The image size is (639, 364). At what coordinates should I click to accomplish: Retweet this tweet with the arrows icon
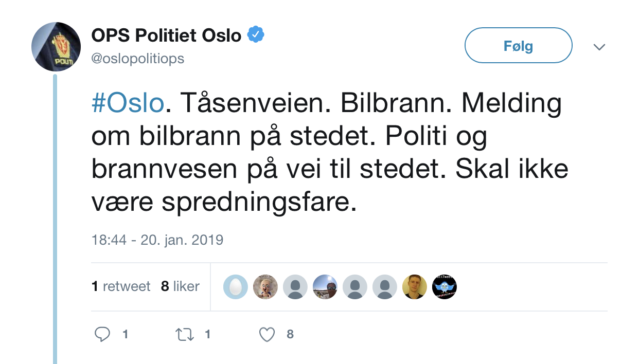tap(184, 335)
